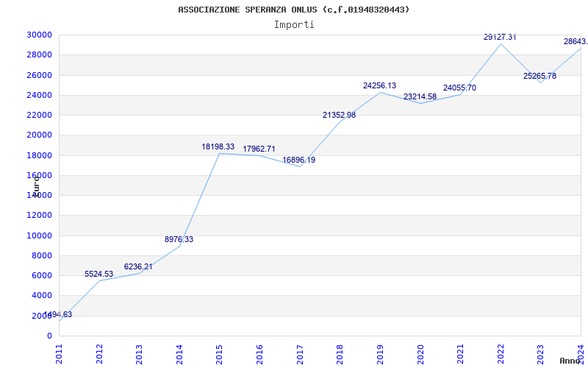Viewport: 588px width, 368px height.
Task: Click the x-axis year 2014
Action: (179, 354)
